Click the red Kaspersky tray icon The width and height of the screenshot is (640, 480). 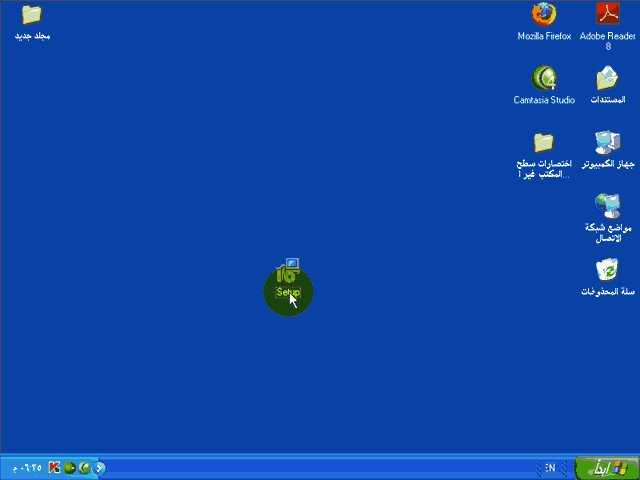coord(55,467)
